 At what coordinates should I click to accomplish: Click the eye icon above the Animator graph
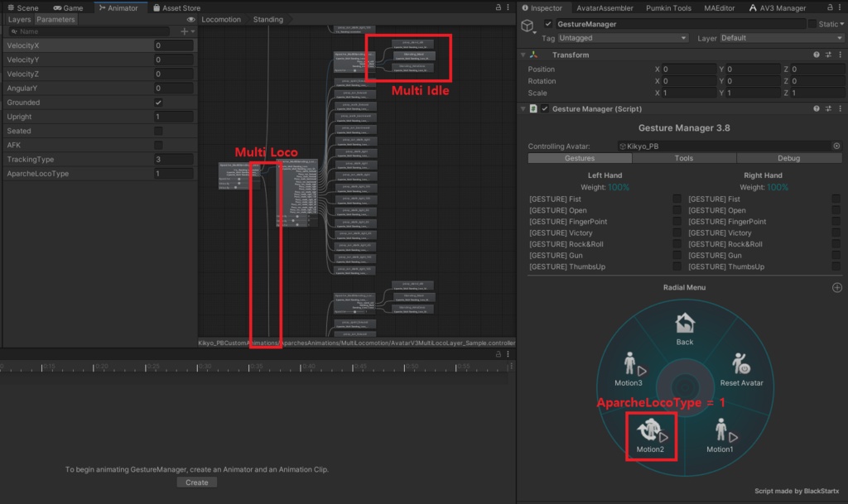click(x=191, y=19)
